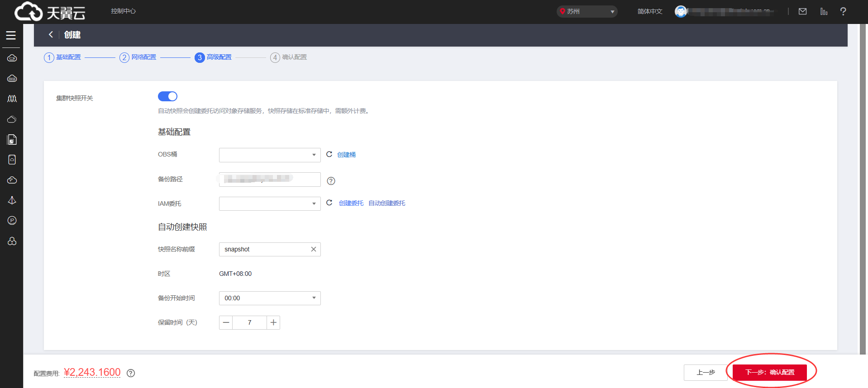868x388 pixels.
Task: Go to step 4 确认配置
Action: 289,57
